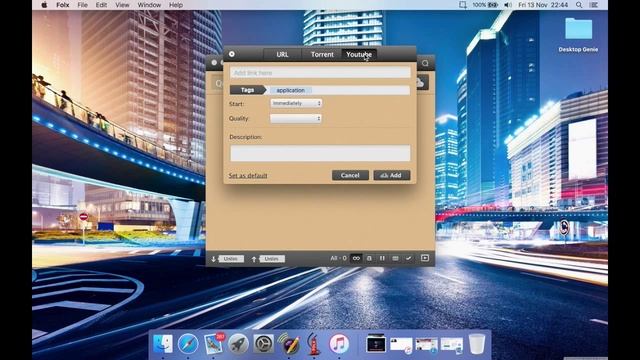Image resolution: width=640 pixels, height=360 pixels.
Task: Open the View menu
Action: (x=122, y=5)
